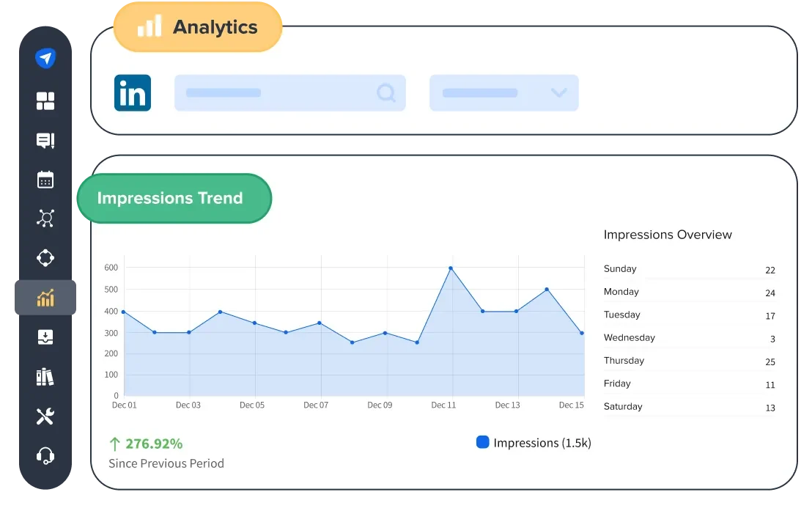This screenshot has height=514, width=812.
Task: Select the Impressions Trend header badge
Action: [x=173, y=198]
